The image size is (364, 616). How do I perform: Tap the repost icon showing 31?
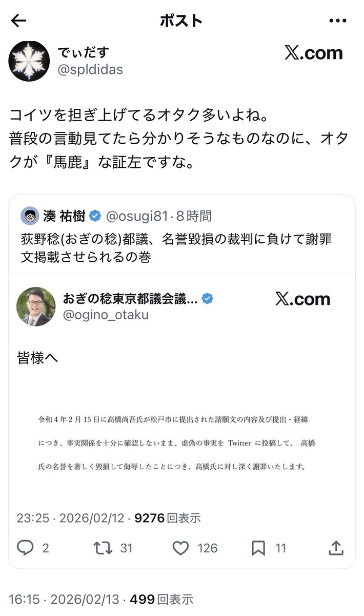point(103,548)
